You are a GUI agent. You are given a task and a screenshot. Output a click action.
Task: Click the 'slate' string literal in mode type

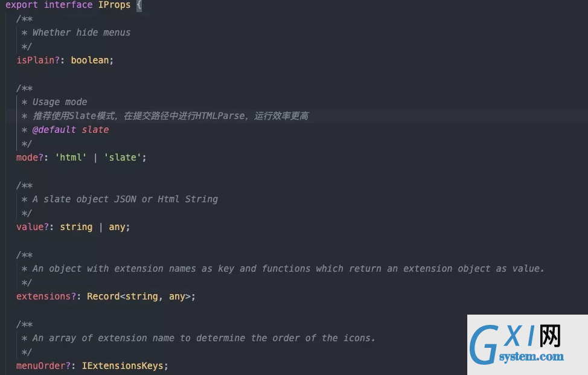click(x=123, y=158)
